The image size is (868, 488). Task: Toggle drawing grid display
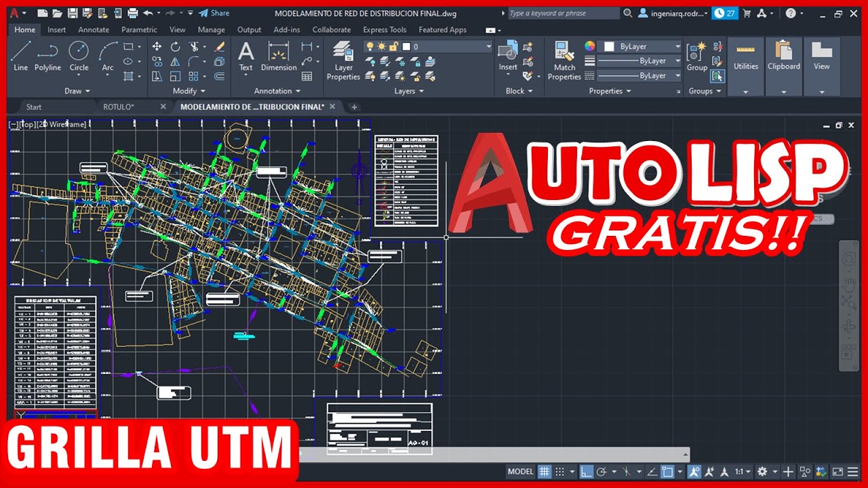[x=544, y=472]
